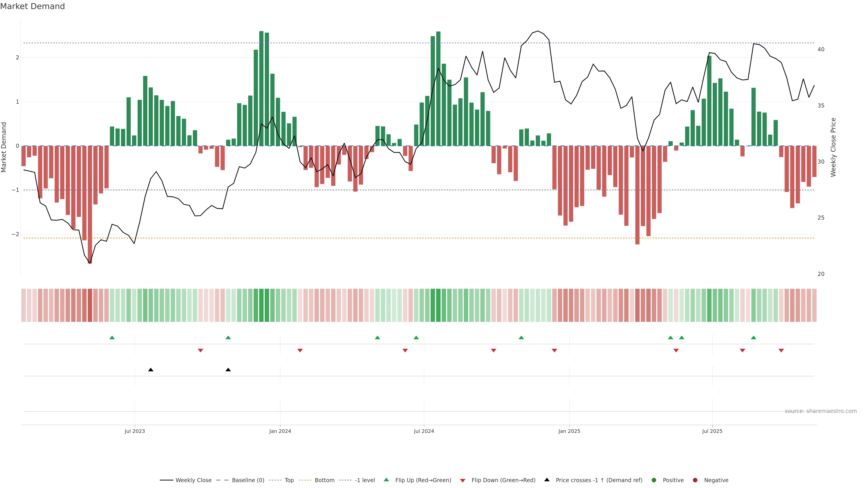Click the Positive green dot legend icon
This screenshot has height=488, width=868.
point(654,480)
